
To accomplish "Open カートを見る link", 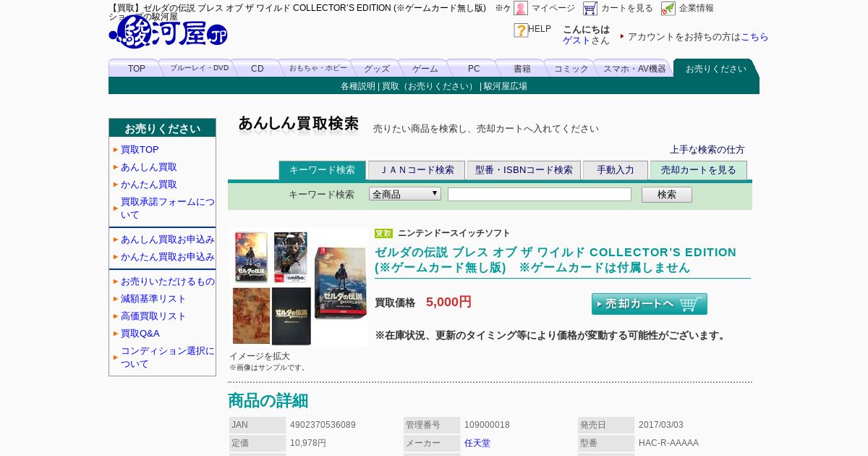I will point(627,8).
